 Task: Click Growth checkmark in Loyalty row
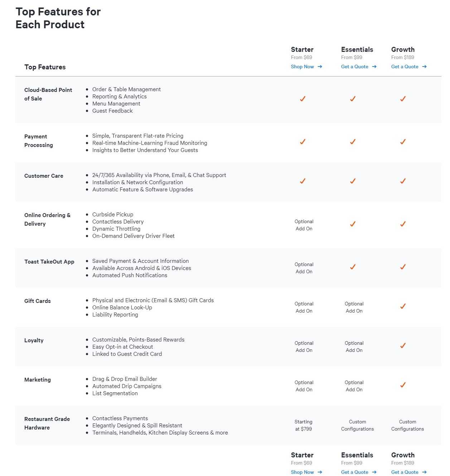[x=403, y=345]
